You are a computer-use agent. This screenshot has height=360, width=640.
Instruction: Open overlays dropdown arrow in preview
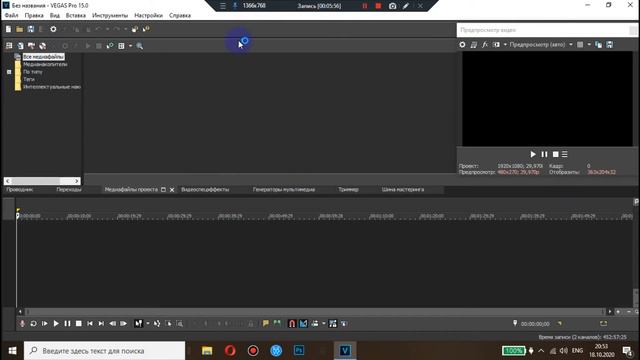point(589,45)
